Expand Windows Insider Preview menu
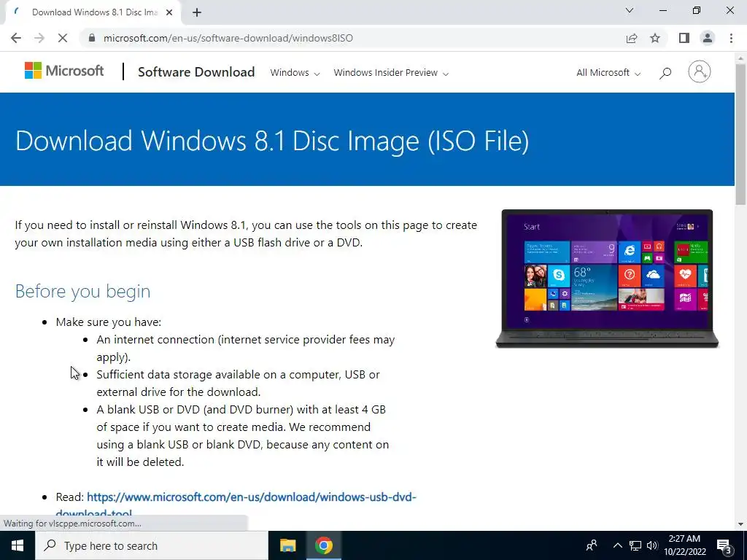 (391, 73)
